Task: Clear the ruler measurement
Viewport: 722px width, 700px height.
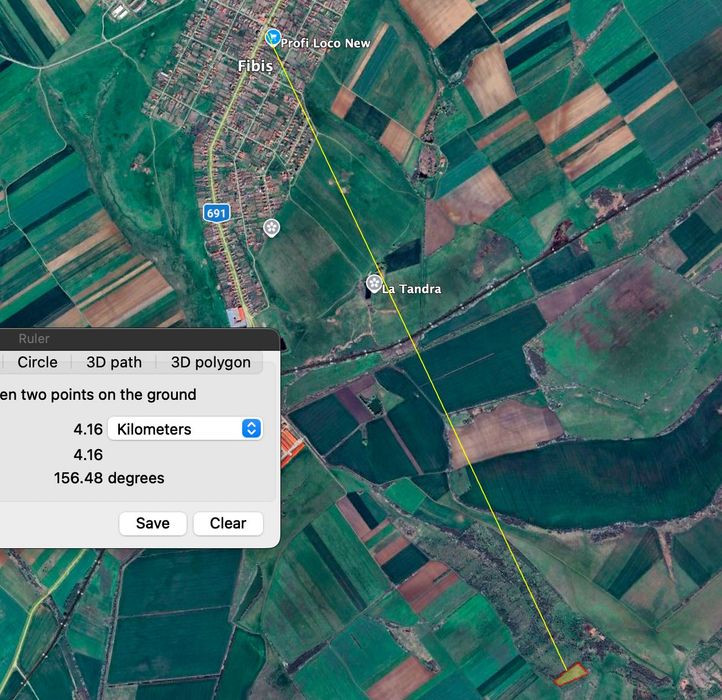Action: point(228,523)
